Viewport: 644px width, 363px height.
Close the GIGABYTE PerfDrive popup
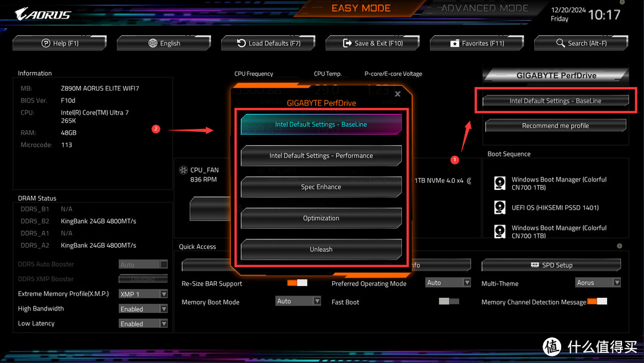click(398, 94)
